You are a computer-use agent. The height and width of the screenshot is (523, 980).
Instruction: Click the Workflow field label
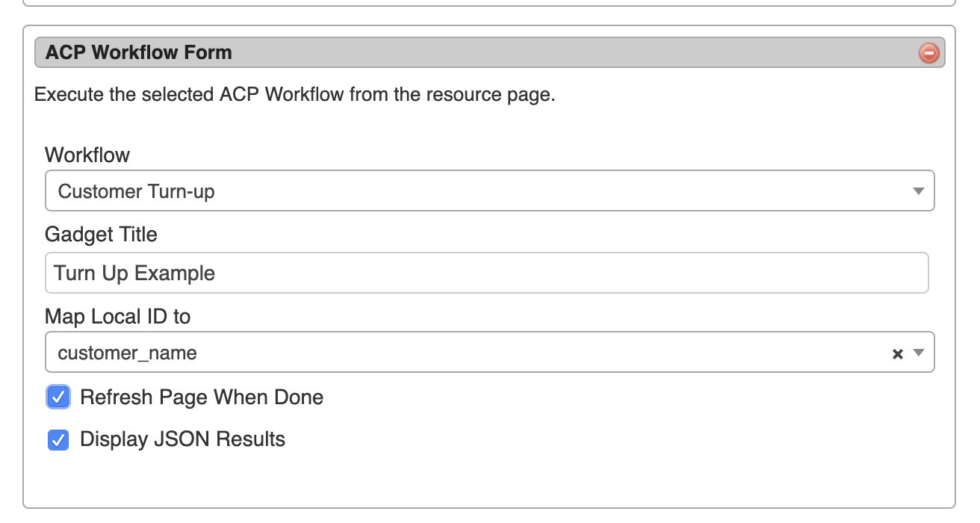point(87,155)
